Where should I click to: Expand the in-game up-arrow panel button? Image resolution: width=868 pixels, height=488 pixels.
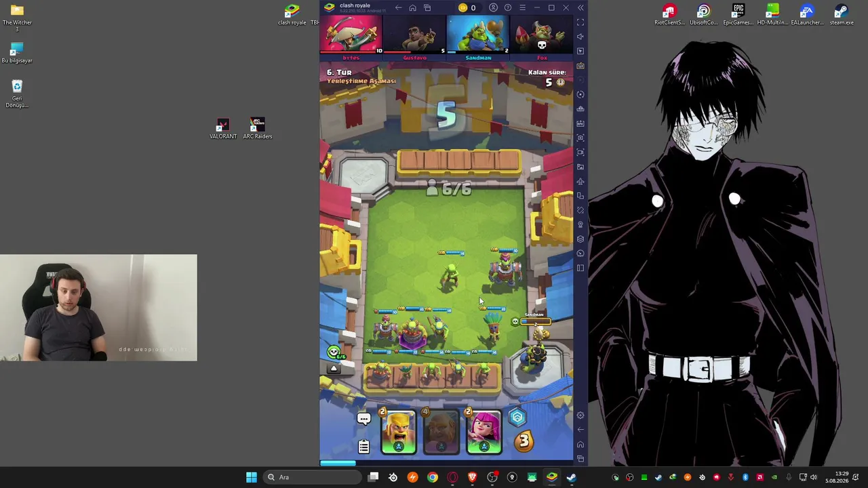coord(334,368)
